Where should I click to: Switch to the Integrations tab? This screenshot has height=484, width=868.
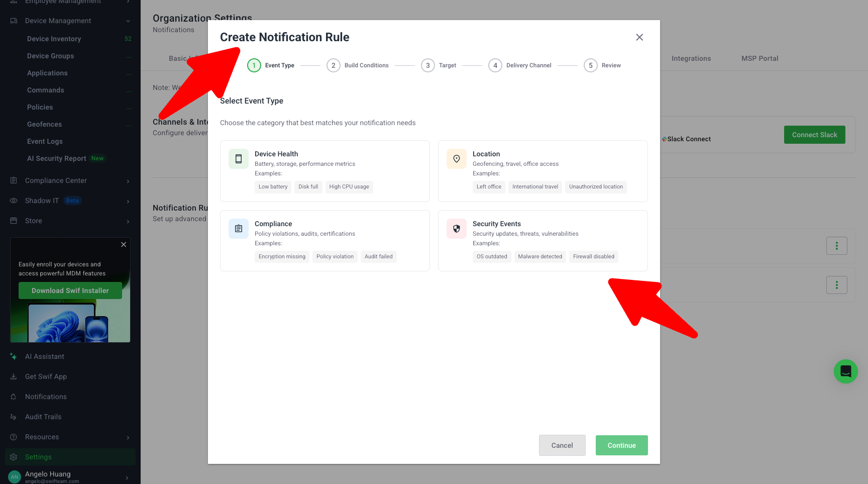tap(691, 58)
